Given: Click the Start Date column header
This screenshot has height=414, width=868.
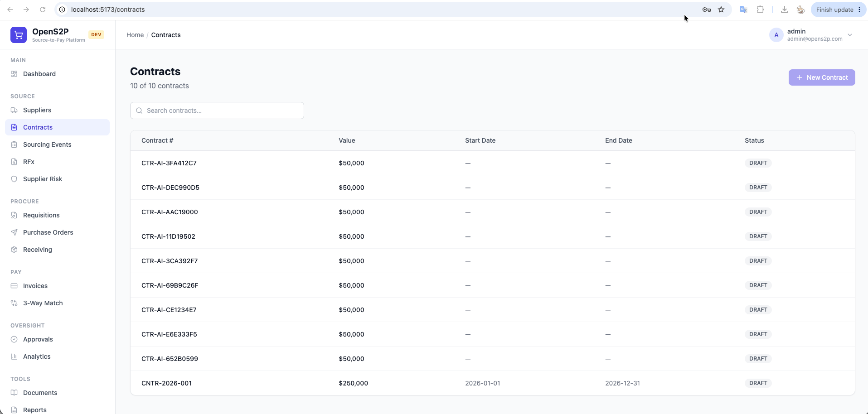Looking at the screenshot, I should pos(480,140).
